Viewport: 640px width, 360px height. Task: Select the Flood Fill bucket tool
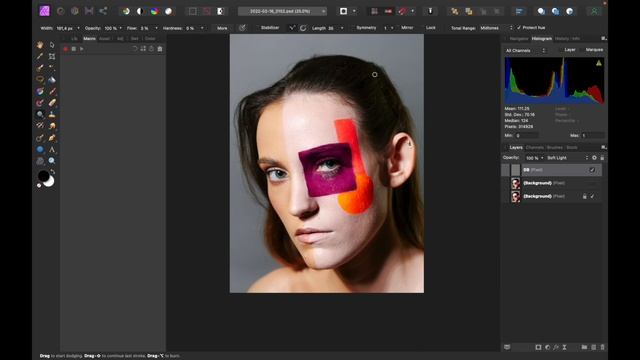point(52,80)
